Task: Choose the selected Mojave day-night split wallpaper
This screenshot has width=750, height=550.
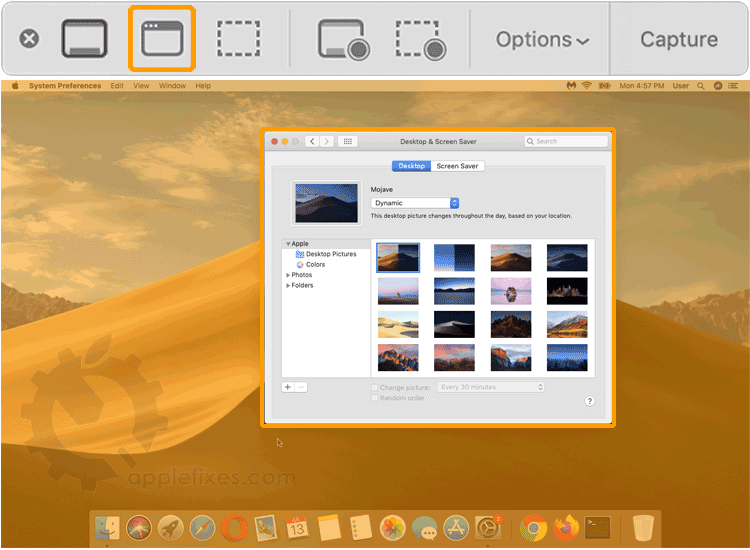Action: [x=398, y=257]
